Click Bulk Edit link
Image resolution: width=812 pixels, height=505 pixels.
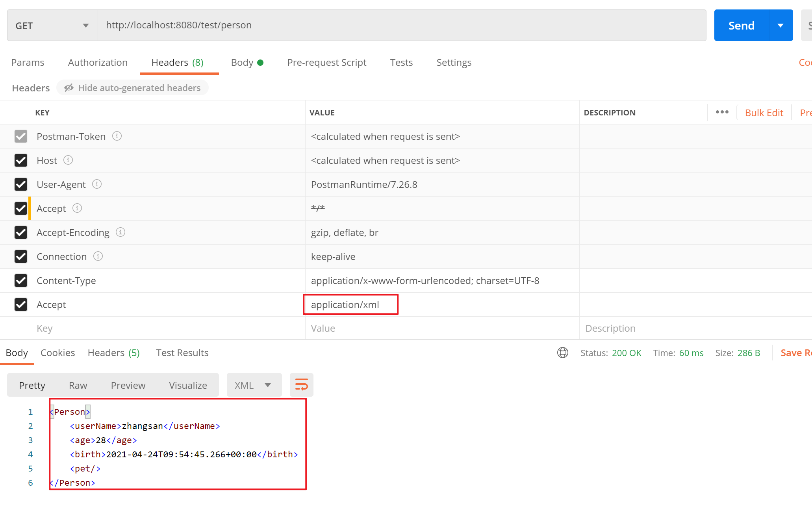click(x=764, y=113)
